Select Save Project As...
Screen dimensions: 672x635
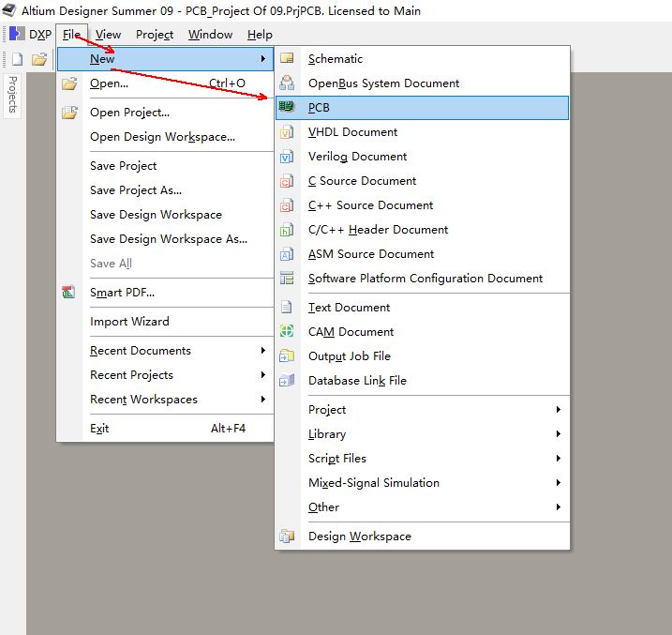coord(165,190)
